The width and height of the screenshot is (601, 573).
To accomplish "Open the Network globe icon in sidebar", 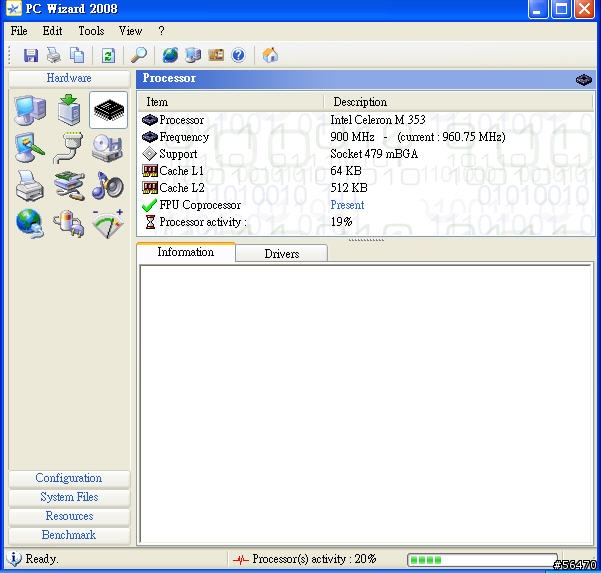I will tap(30, 223).
